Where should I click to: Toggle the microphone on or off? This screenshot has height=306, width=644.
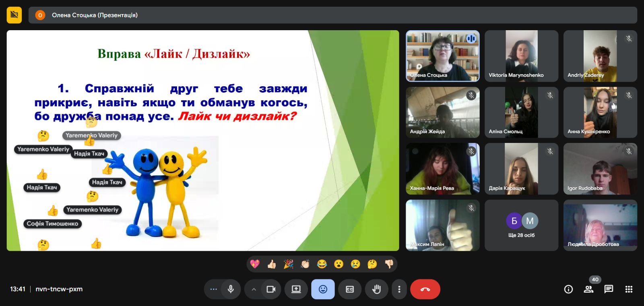click(231, 289)
